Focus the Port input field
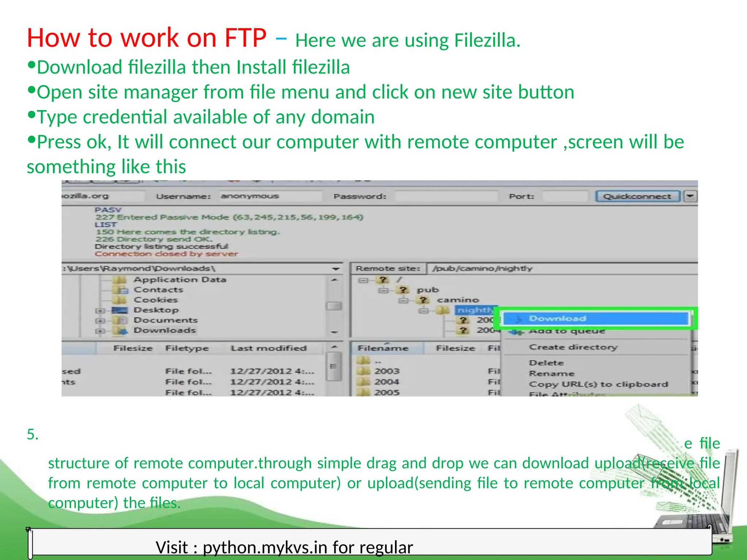This screenshot has height=560, width=747. coord(565,196)
